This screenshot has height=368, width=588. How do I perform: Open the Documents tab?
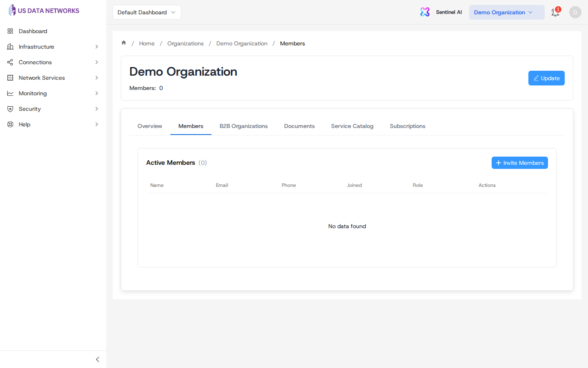click(x=299, y=126)
